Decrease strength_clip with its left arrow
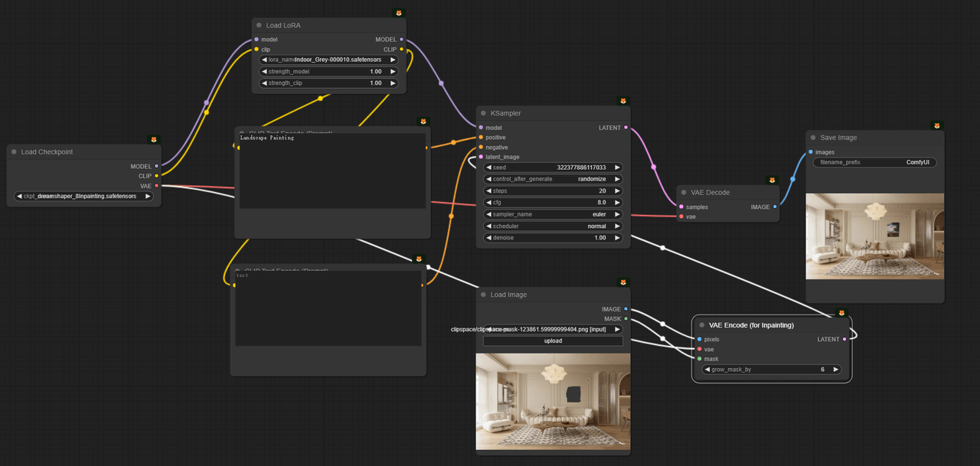The image size is (980, 466). click(x=265, y=83)
